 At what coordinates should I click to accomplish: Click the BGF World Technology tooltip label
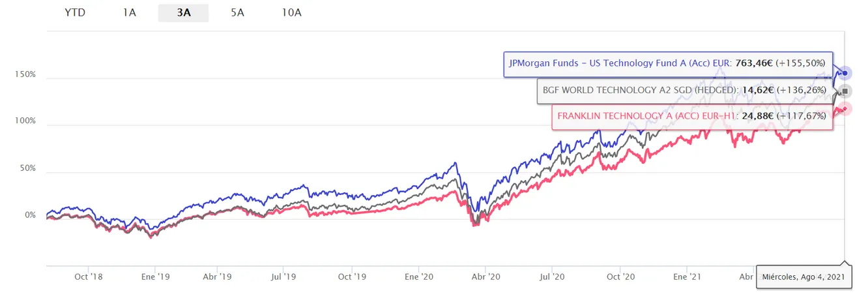tap(684, 91)
